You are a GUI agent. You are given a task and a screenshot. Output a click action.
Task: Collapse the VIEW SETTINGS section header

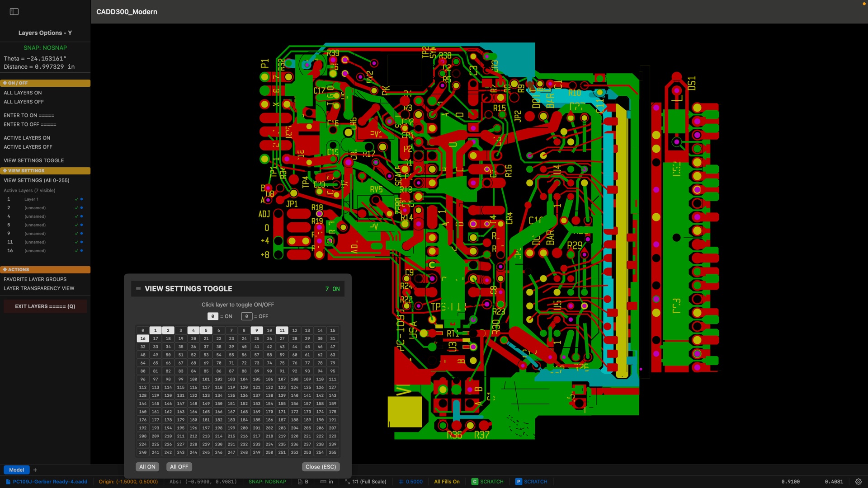[45, 171]
